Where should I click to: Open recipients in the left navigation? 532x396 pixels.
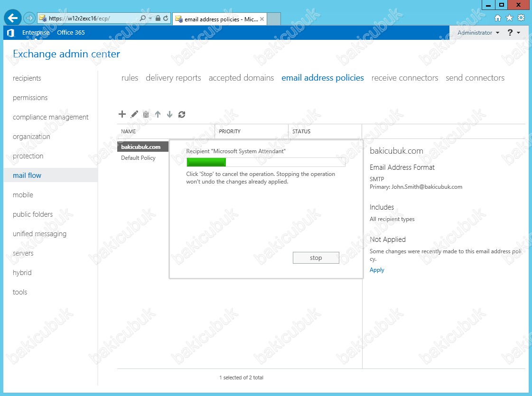tap(27, 78)
